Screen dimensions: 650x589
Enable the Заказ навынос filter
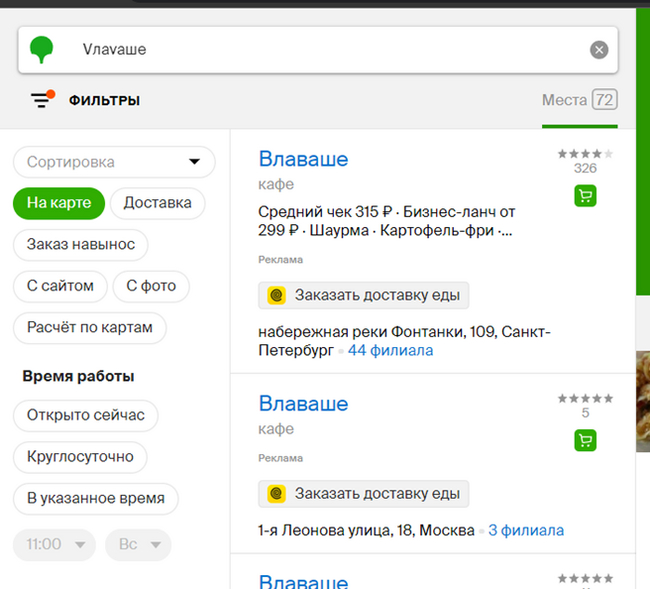(81, 245)
